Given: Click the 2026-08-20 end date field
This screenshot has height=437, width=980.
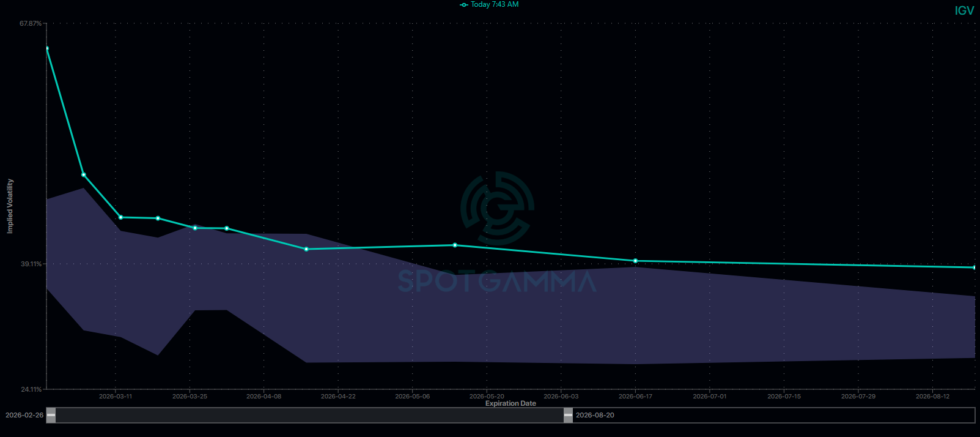Looking at the screenshot, I should [x=595, y=415].
